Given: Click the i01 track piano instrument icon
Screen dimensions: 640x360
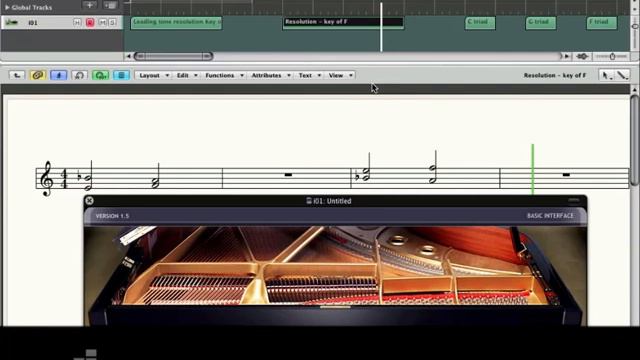Looking at the screenshot, I should 11,22.
